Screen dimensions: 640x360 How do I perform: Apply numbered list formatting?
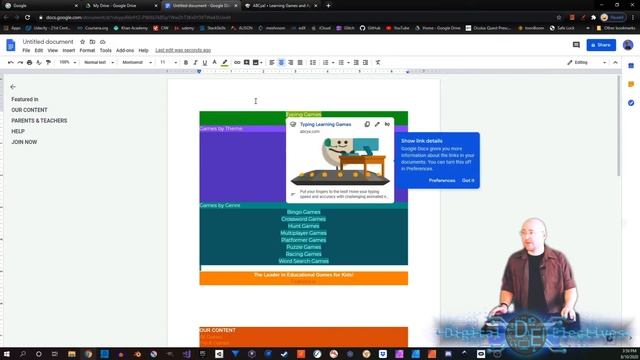(x=326, y=62)
